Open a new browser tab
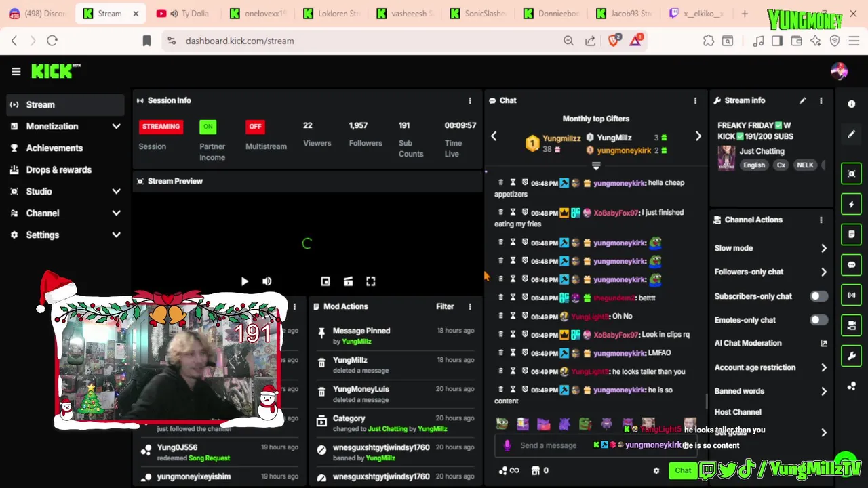The image size is (868, 488). click(745, 14)
